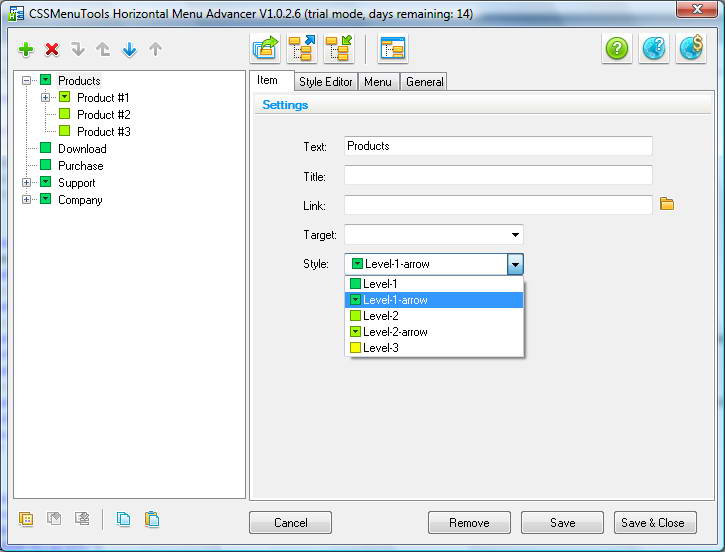Screen dimensions: 725x552
Task: Click the copy pages icon
Action: [123, 519]
